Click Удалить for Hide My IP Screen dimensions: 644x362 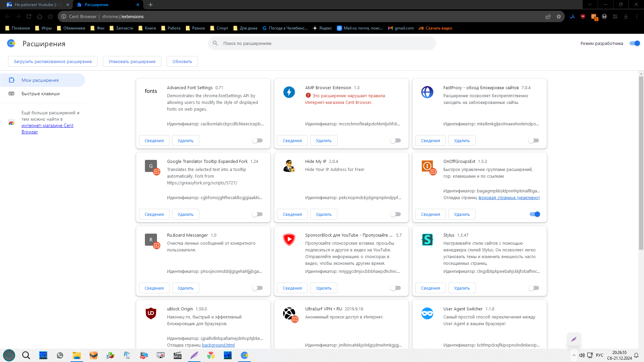point(324,214)
